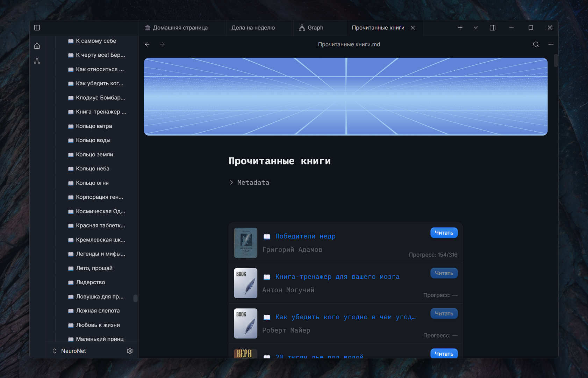
Task: Click Читать for Как убедить кого угодно
Action: (x=444, y=313)
